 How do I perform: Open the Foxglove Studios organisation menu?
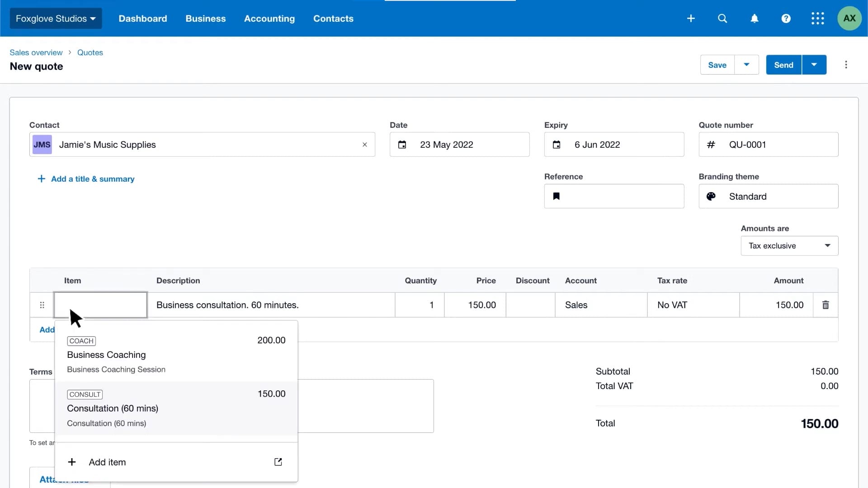56,19
